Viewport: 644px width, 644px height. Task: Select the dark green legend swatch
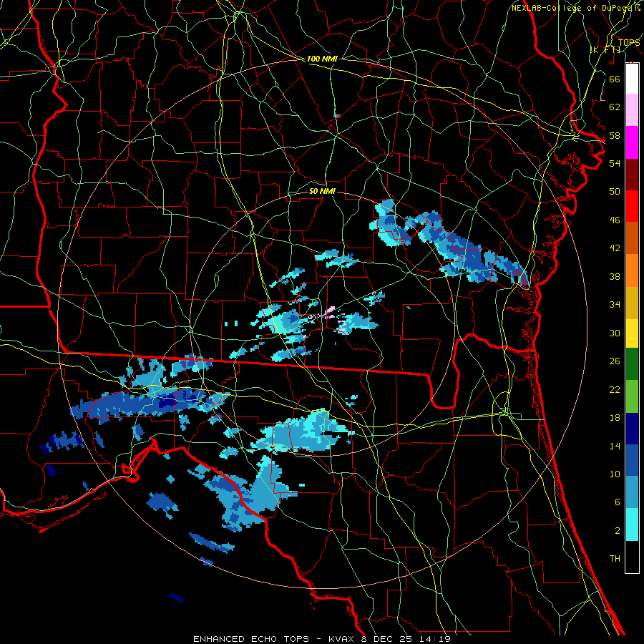tap(632, 364)
